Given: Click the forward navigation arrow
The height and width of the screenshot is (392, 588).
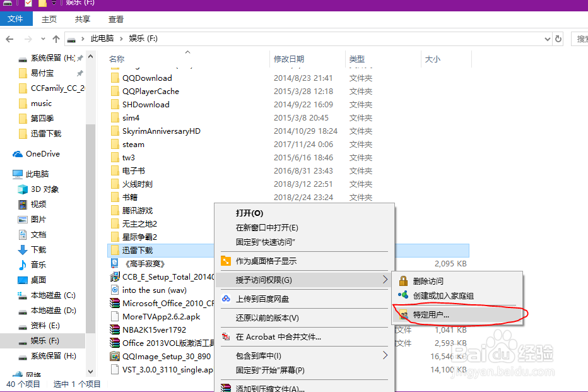Looking at the screenshot, I should point(28,39).
